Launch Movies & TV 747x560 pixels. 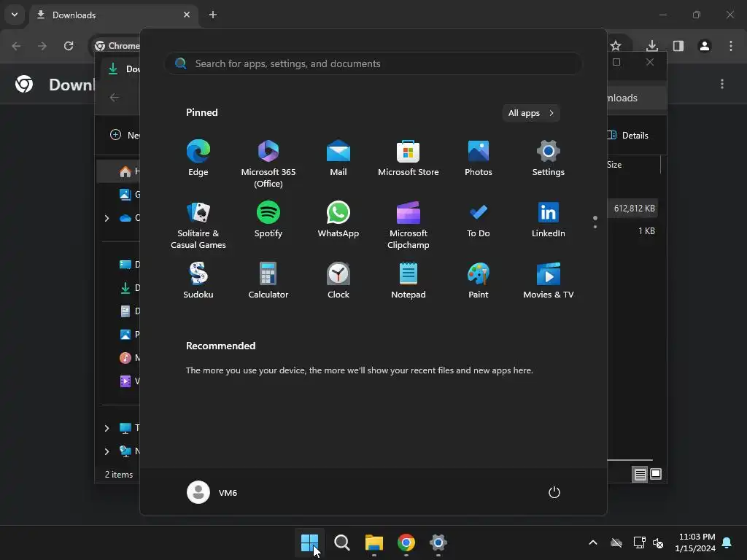pos(549,281)
